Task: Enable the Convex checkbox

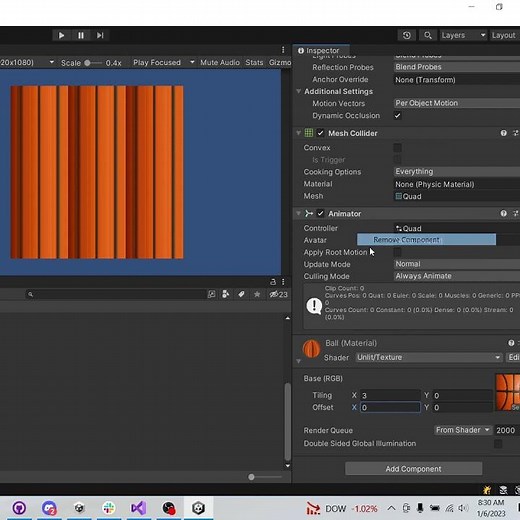Action: coord(397,148)
